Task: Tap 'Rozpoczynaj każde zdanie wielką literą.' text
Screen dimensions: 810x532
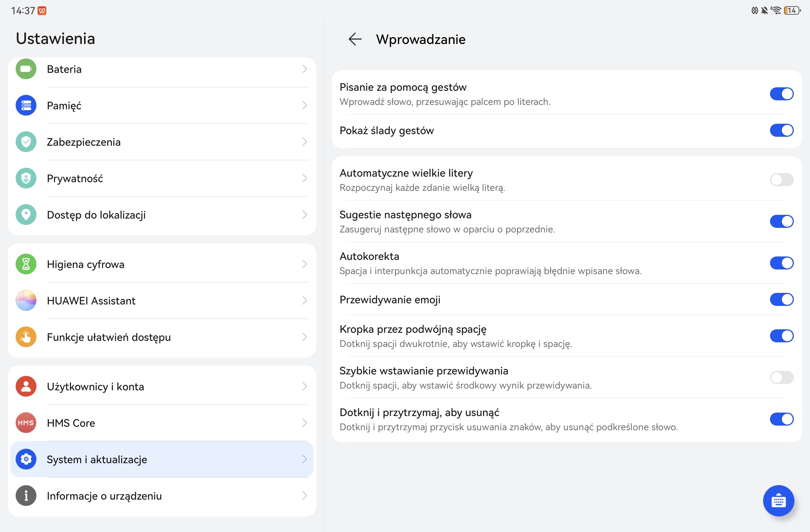Action: point(422,187)
